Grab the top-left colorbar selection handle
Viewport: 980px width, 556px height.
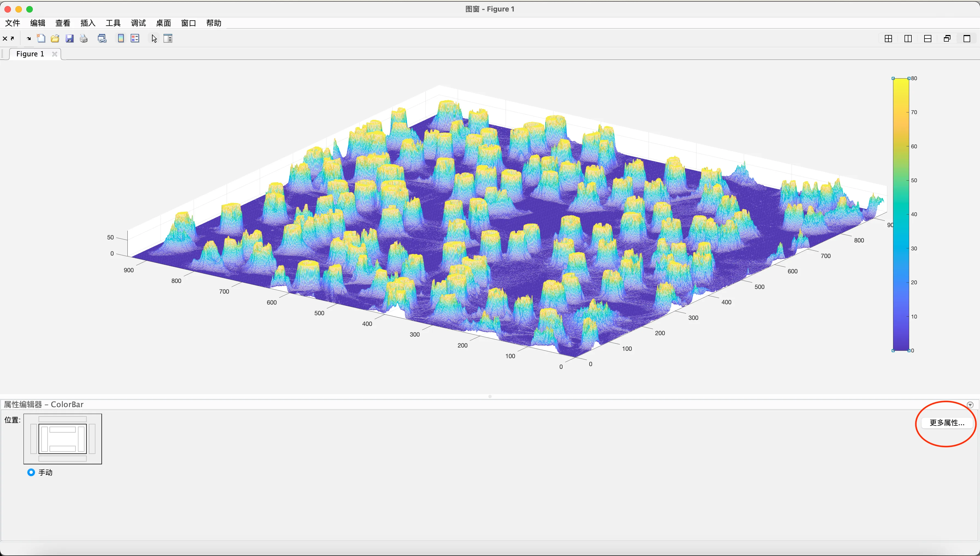click(893, 78)
